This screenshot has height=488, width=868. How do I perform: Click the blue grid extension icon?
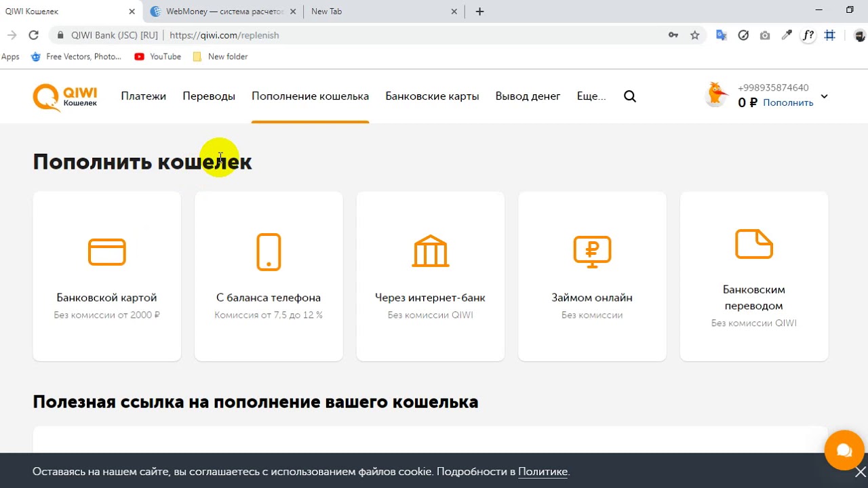(830, 35)
